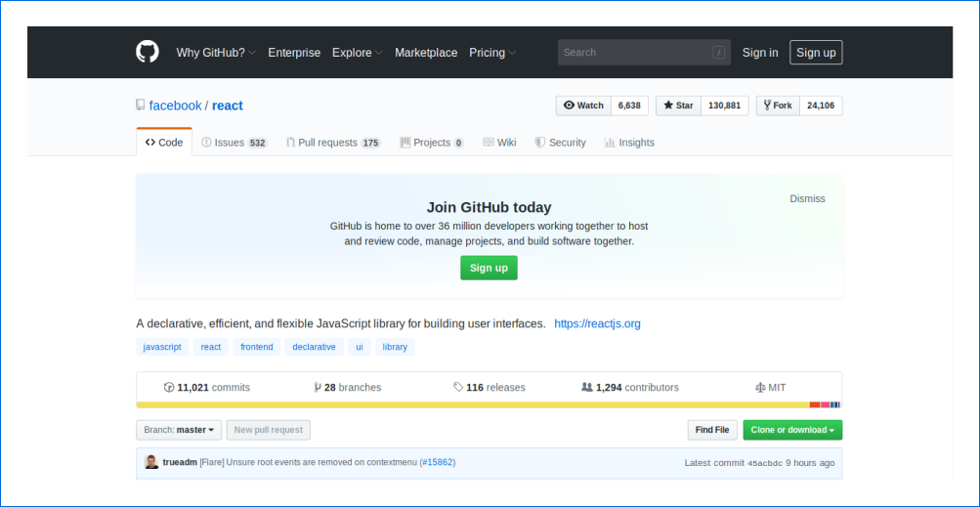Click the repository book icon beside facebook
This screenshot has width=980, height=507.
tap(141, 106)
